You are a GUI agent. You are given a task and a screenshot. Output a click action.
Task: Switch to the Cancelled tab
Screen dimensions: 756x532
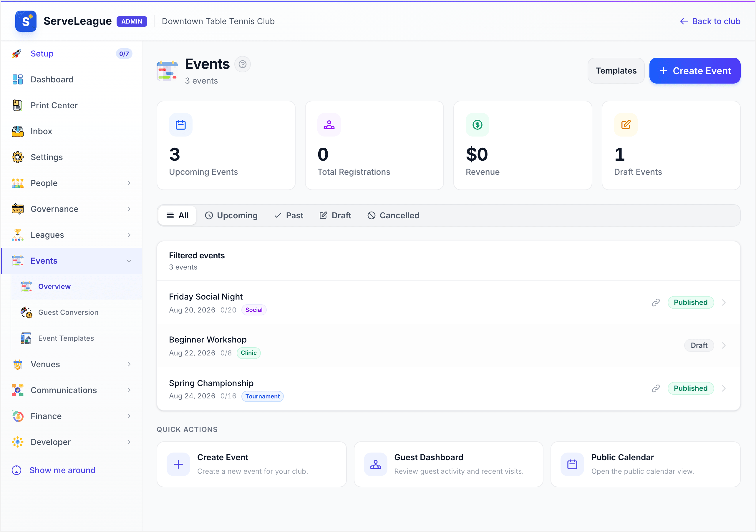coord(394,216)
